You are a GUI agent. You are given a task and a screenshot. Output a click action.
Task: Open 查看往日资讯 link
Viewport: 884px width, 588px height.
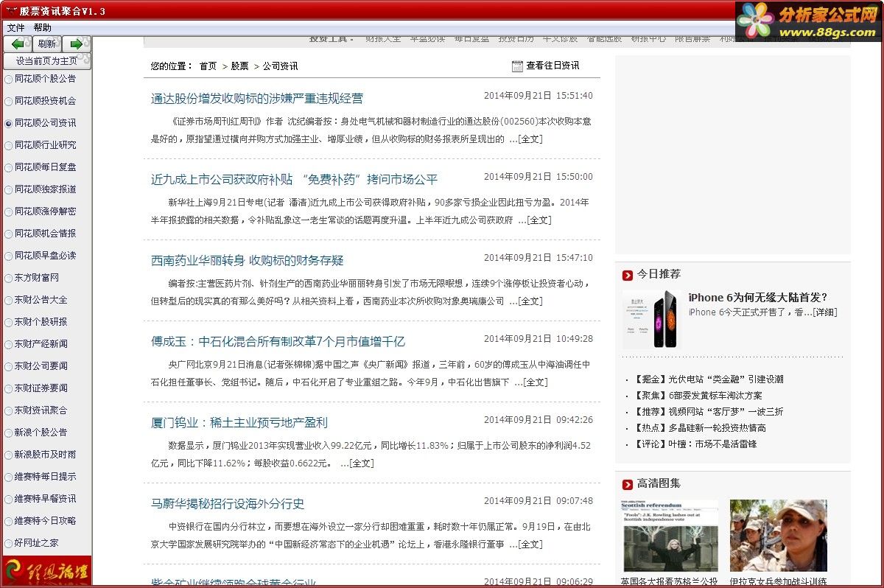pyautogui.click(x=552, y=66)
